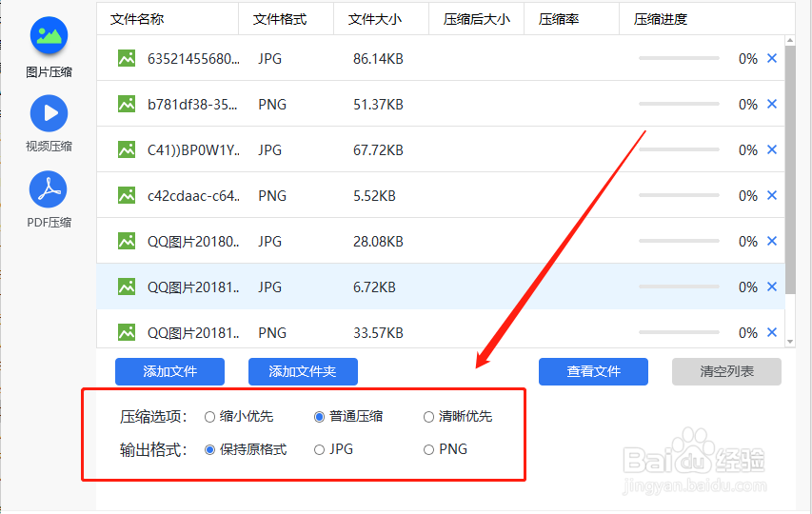Click the 清空列表 button
The width and height of the screenshot is (812, 514).
(x=726, y=371)
